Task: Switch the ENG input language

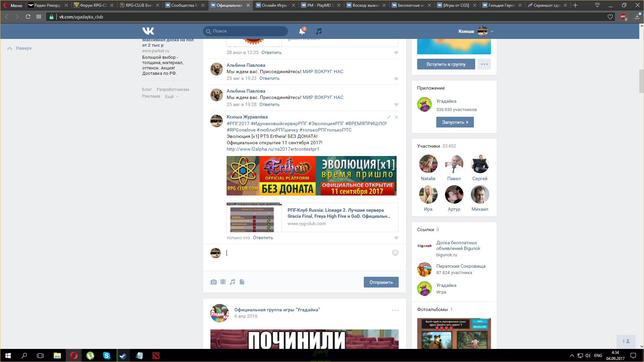Action: (x=598, y=356)
